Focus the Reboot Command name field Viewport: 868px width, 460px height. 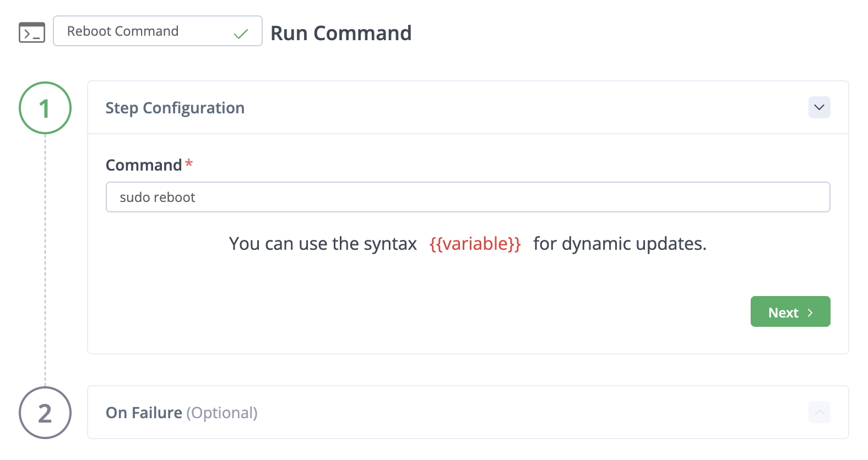click(143, 31)
